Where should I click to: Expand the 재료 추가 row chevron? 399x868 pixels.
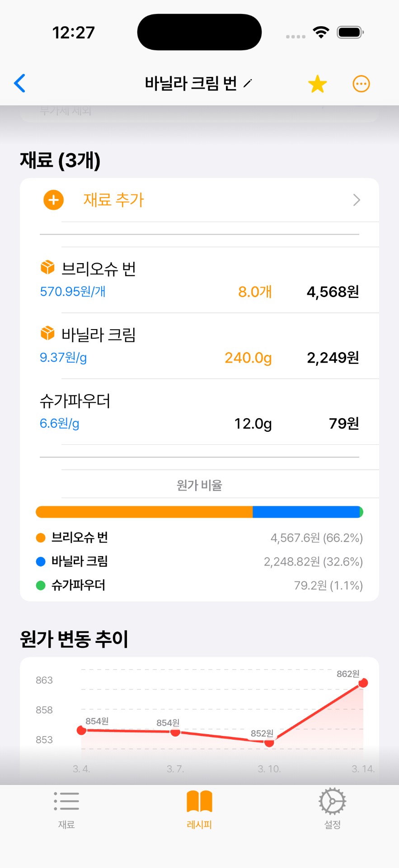click(357, 200)
